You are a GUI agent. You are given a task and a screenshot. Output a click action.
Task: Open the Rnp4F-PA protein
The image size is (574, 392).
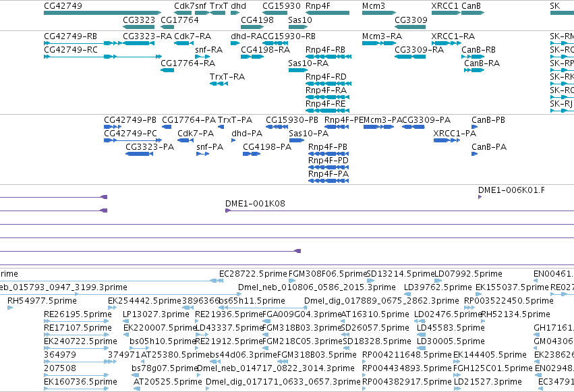(328, 181)
